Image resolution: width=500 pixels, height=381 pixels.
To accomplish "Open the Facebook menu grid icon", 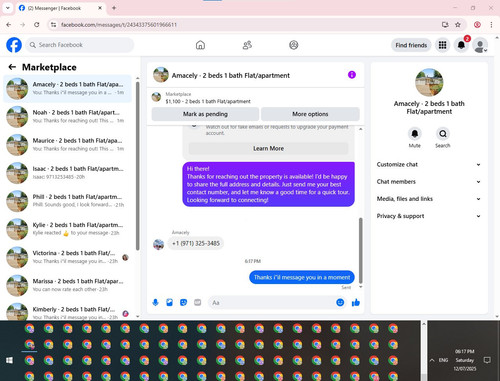I will (442, 45).
